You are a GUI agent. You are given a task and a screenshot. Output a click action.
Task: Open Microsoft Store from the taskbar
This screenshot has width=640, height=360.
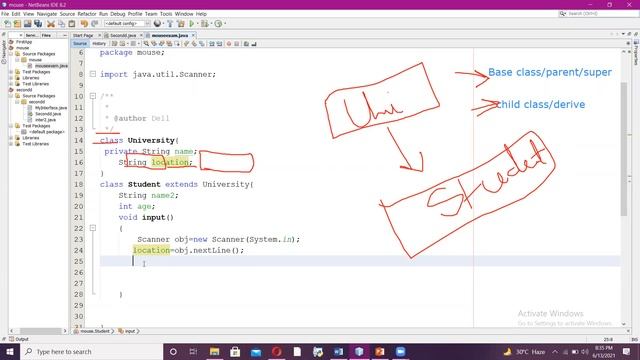click(235, 351)
